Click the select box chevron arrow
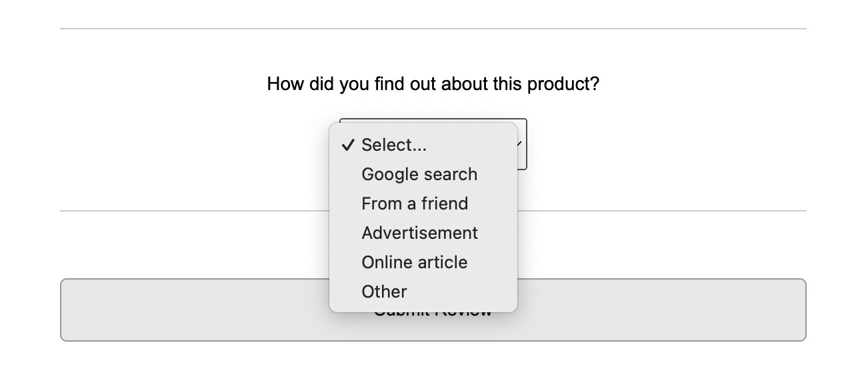Screen dimensions: 868x391 (521, 143)
